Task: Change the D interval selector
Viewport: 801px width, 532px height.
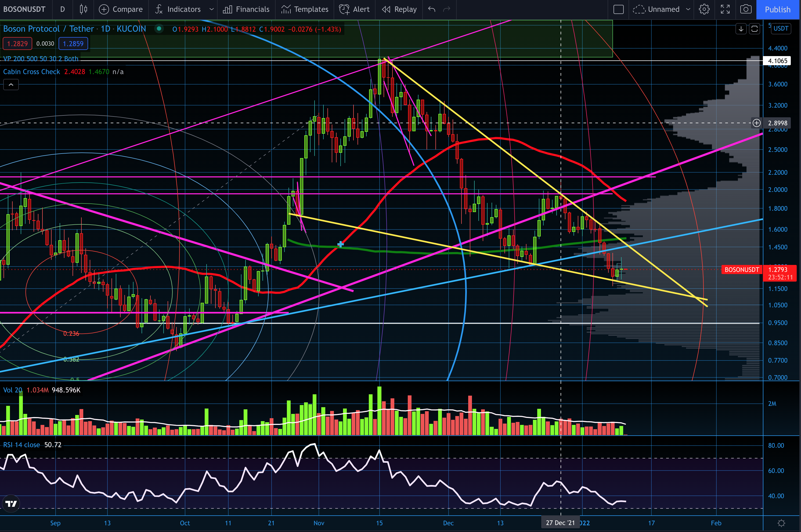Action: coord(63,9)
